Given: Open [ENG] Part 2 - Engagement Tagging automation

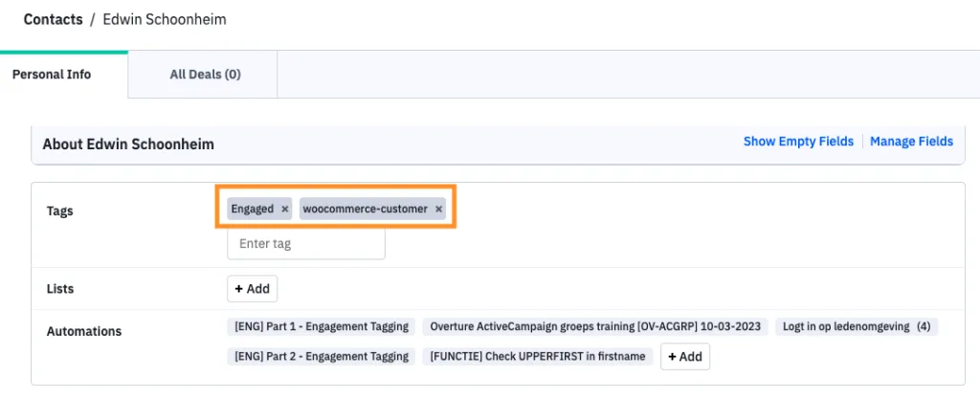Looking at the screenshot, I should point(322,356).
